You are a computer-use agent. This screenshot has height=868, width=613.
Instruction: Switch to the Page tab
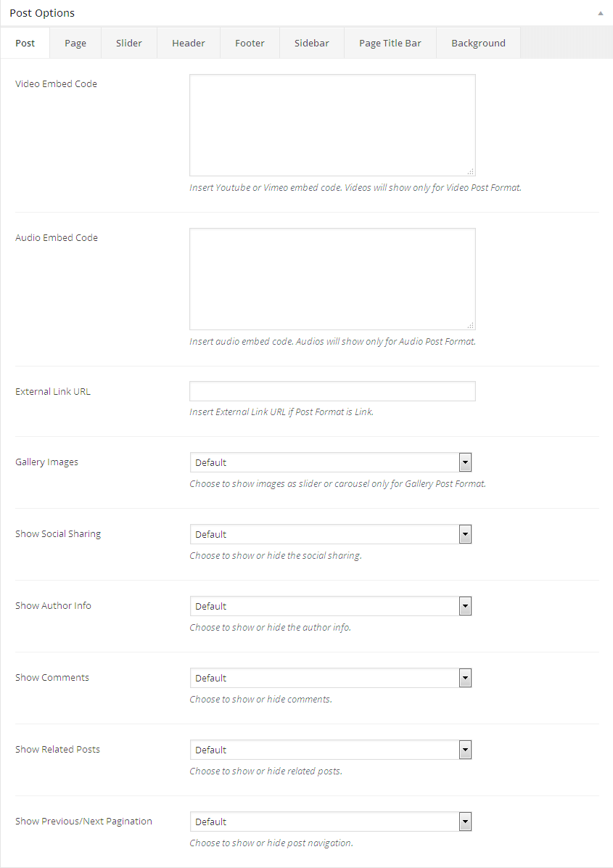pos(75,43)
